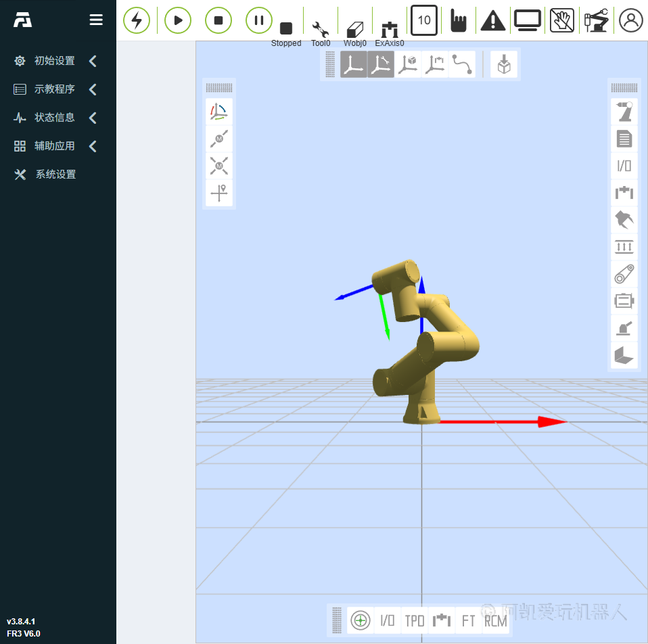
Task: Click the ExAxis0 external axis icon
Action: coord(389,29)
